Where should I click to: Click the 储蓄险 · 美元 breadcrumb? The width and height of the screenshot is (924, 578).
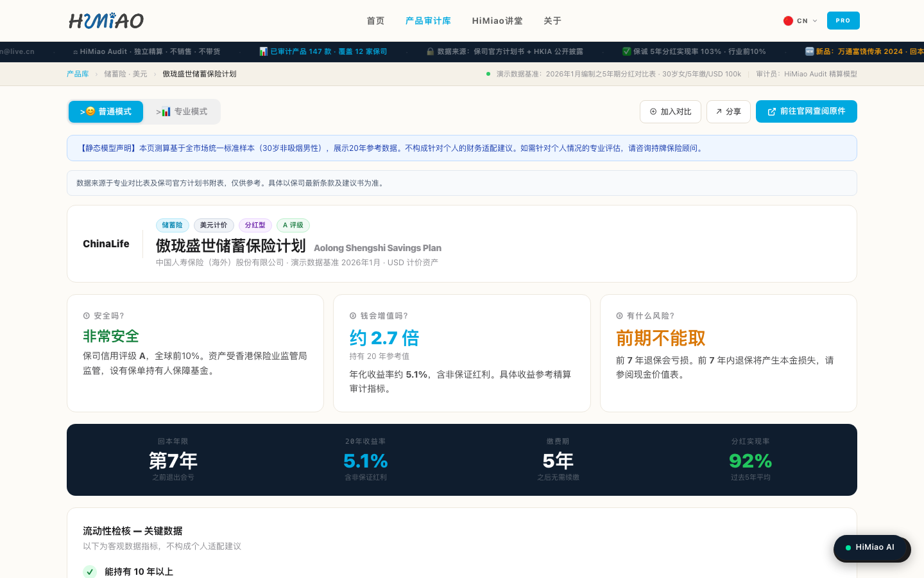click(126, 74)
